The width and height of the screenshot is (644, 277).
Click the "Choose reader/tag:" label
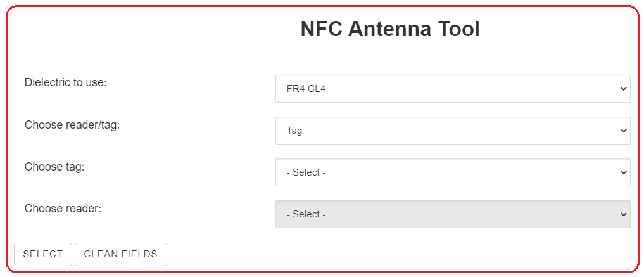click(x=72, y=125)
